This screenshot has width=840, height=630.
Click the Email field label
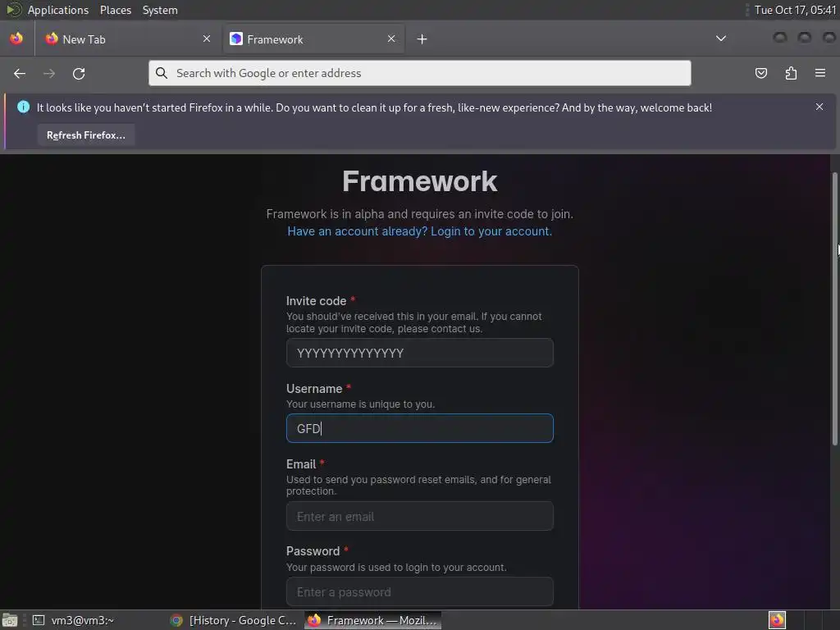click(x=301, y=464)
